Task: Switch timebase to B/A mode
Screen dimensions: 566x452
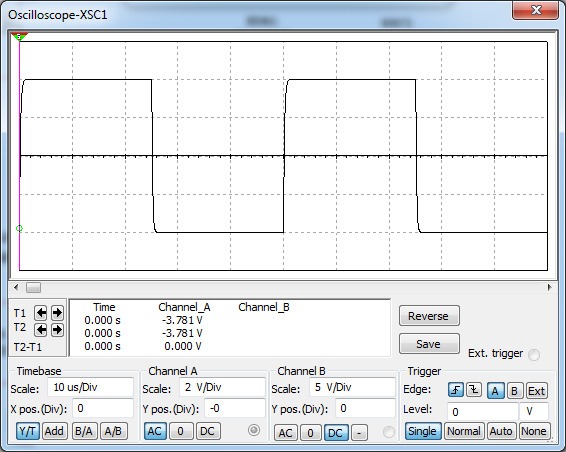Action: coord(84,431)
